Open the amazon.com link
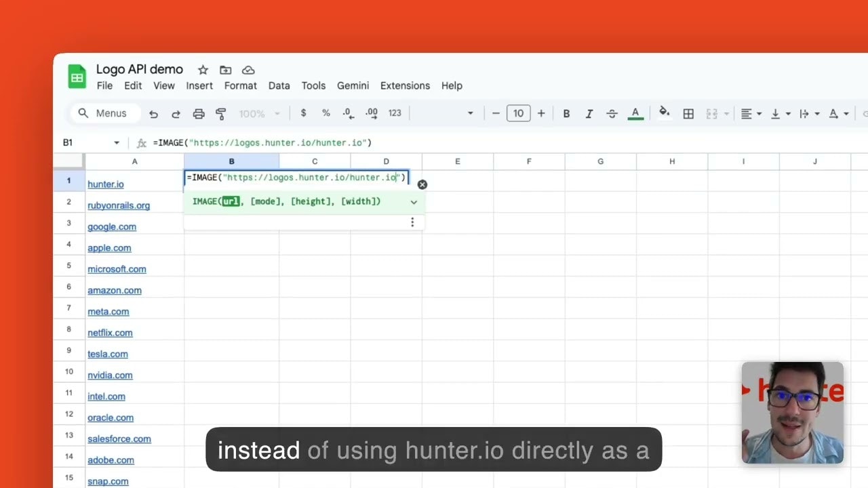This screenshot has height=488, width=868. pyautogui.click(x=115, y=290)
